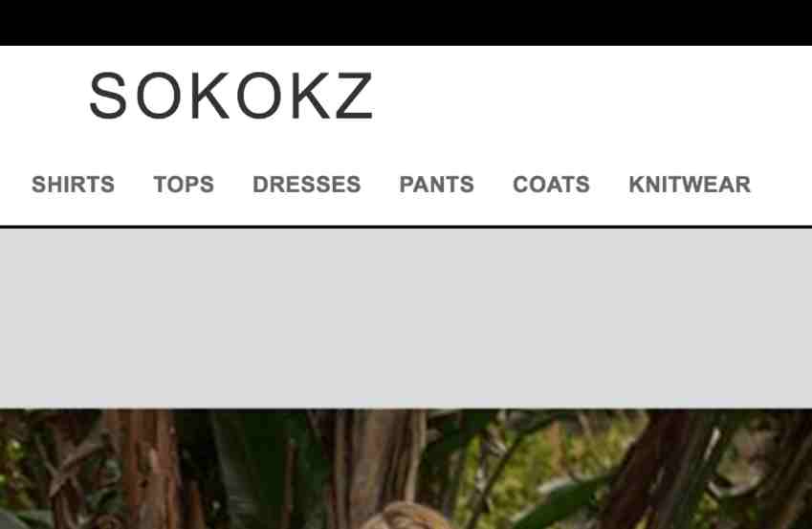Open the SHIRTS category

(73, 185)
